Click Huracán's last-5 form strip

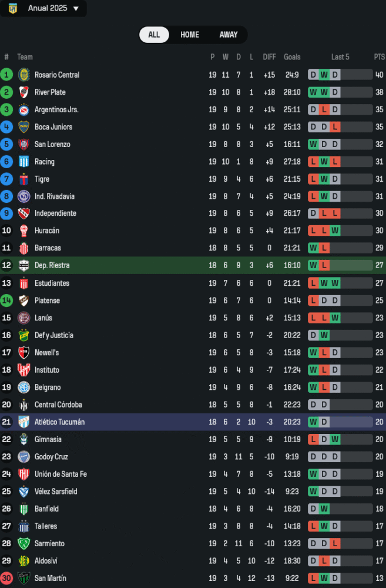340,231
